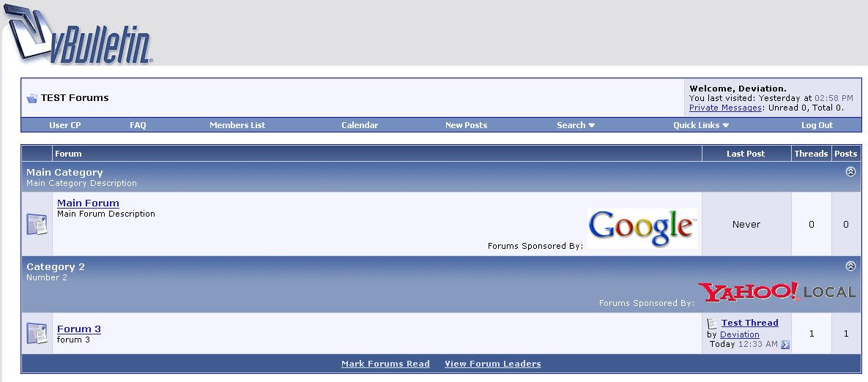Click the Forum column header

(x=68, y=154)
